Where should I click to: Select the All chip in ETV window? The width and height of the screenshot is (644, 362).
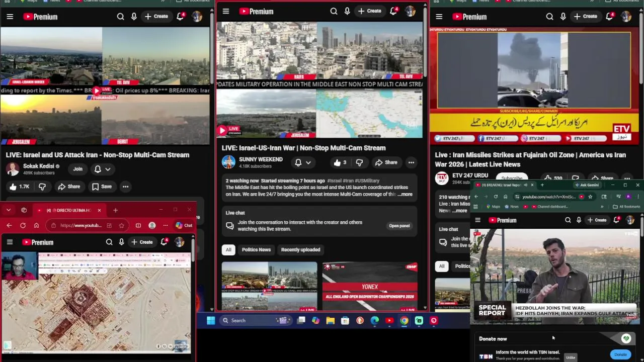(x=441, y=266)
